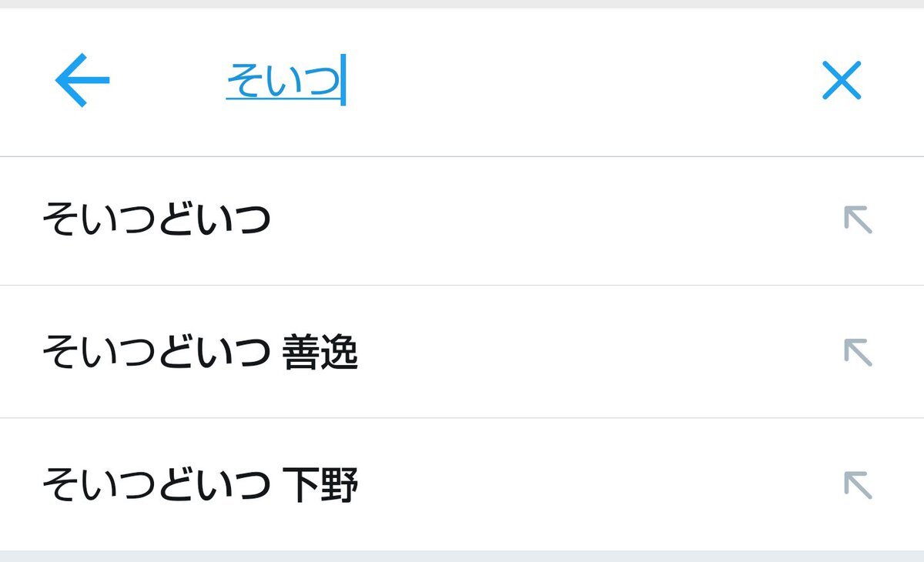Tap the fill-query arrow beside "そいつどいつ 下野"

click(x=857, y=485)
